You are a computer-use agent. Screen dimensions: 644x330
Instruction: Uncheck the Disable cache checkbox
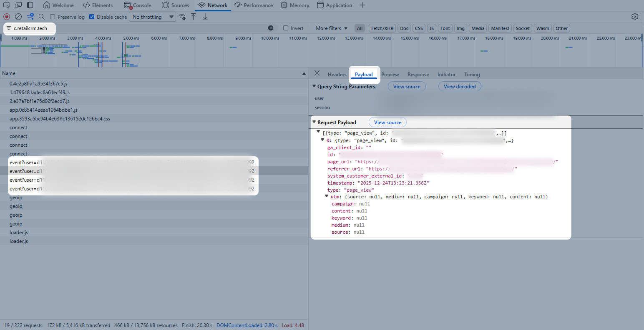tap(92, 17)
